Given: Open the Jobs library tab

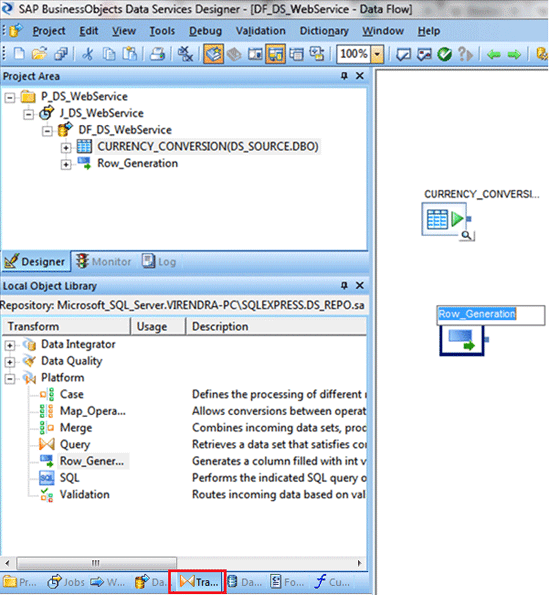Looking at the screenshot, I should [x=66, y=582].
